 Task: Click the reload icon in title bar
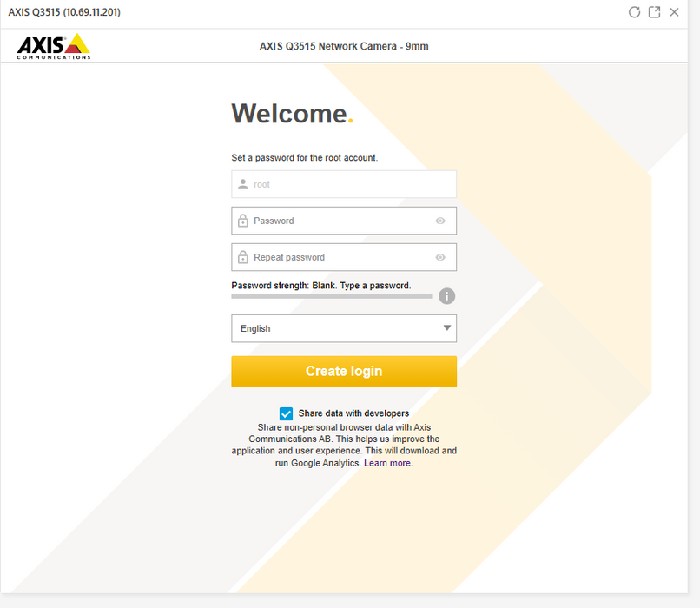634,12
